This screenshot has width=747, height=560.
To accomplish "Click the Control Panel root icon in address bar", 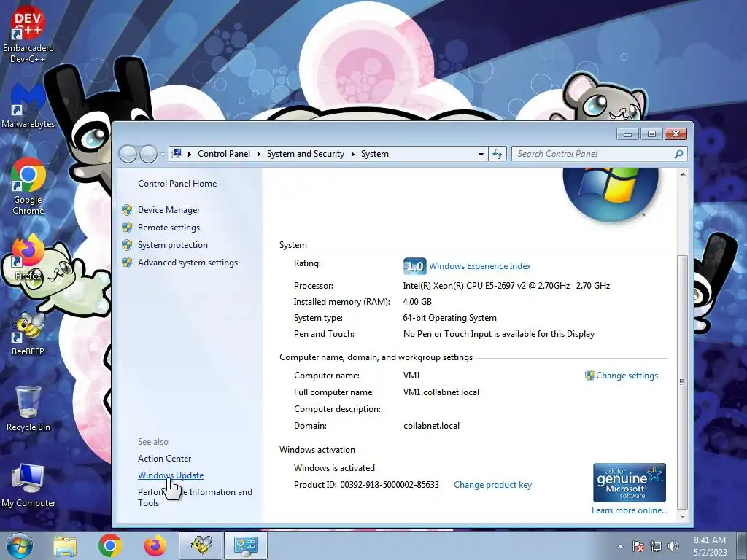I will pyautogui.click(x=177, y=154).
